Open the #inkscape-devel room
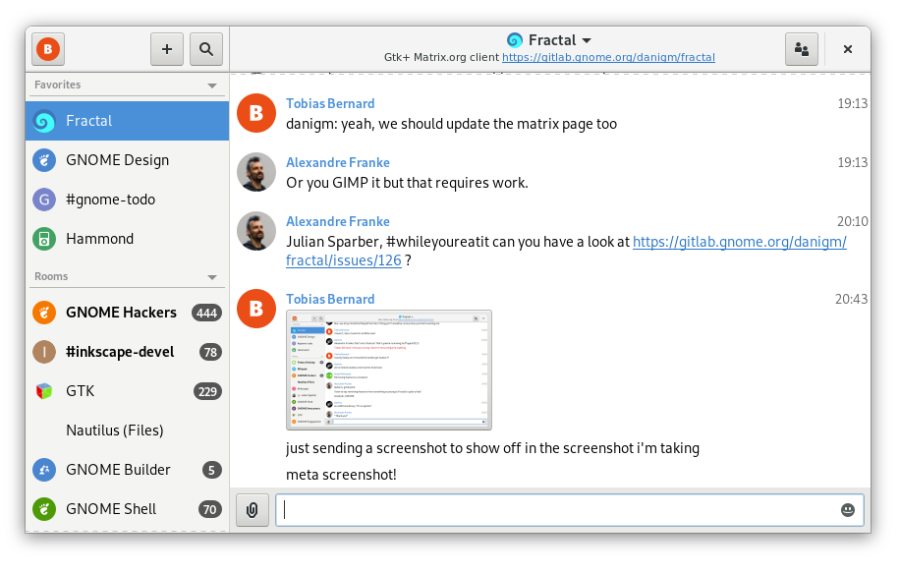This screenshot has height=574, width=900. (127, 352)
